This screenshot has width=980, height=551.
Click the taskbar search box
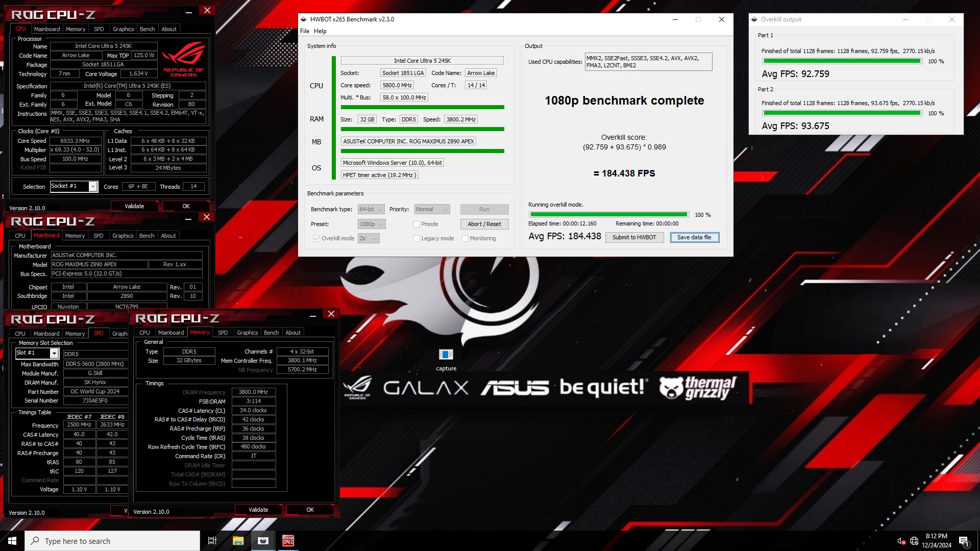[x=112, y=541]
